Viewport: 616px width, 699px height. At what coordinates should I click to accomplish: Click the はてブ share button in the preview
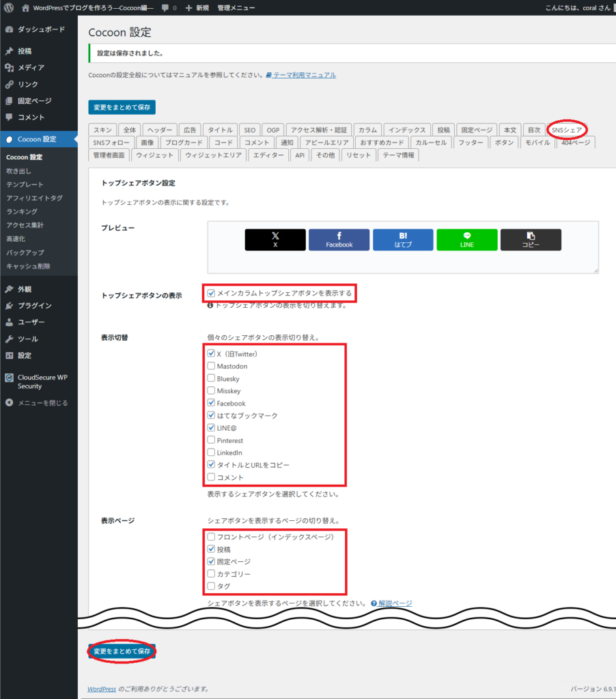[x=402, y=240]
